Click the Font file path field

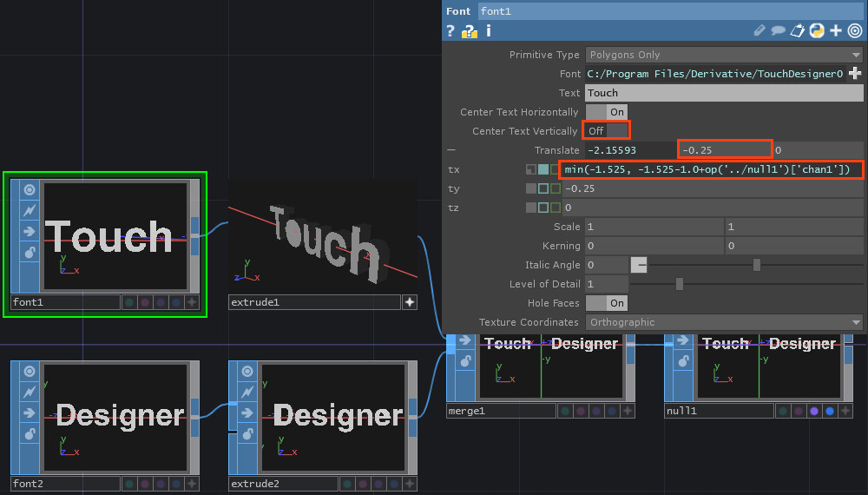pyautogui.click(x=715, y=74)
